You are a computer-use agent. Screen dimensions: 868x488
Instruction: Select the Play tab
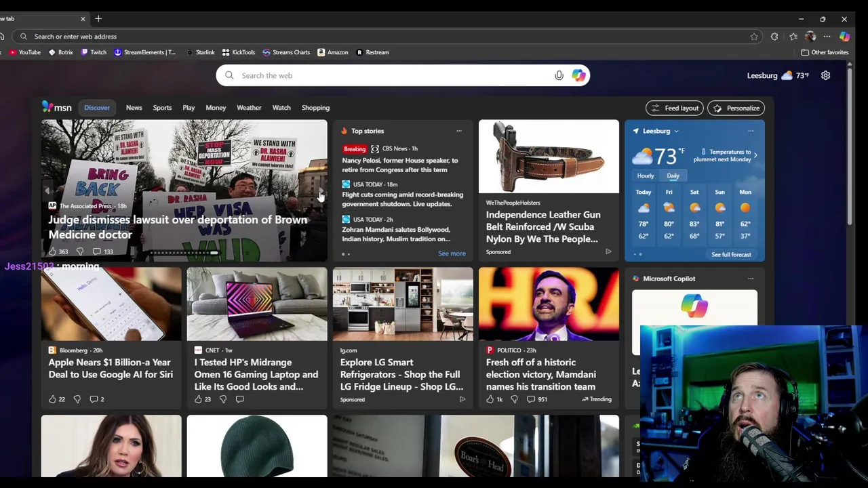(189, 108)
